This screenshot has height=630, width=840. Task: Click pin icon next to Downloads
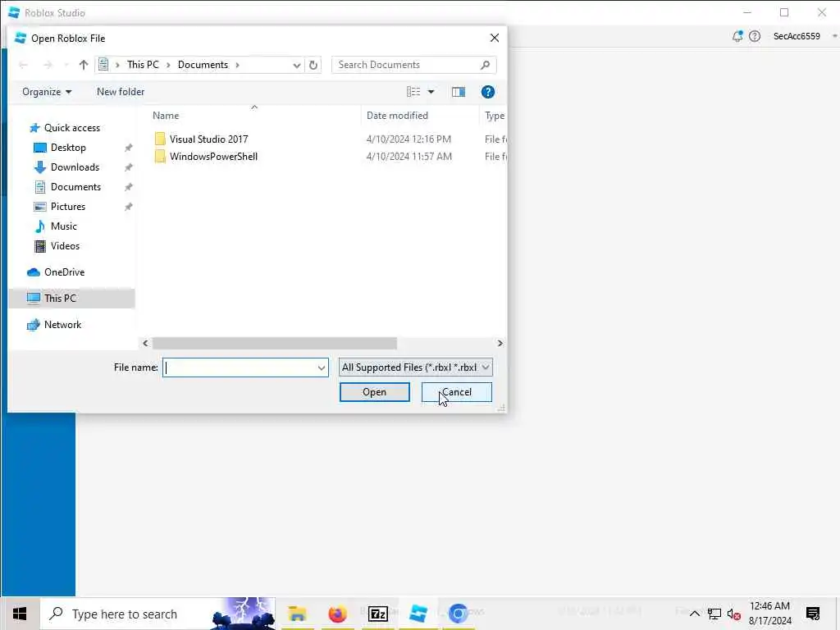tap(128, 167)
